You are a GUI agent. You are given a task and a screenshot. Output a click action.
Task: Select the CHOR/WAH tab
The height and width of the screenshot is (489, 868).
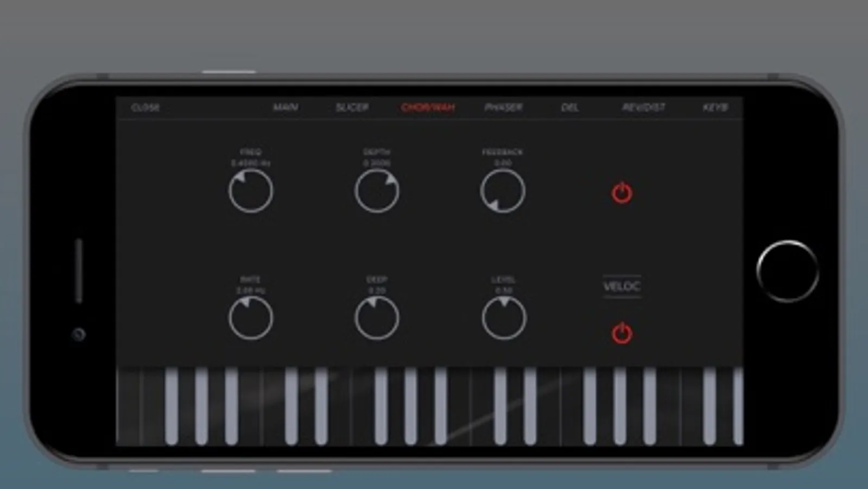(428, 108)
